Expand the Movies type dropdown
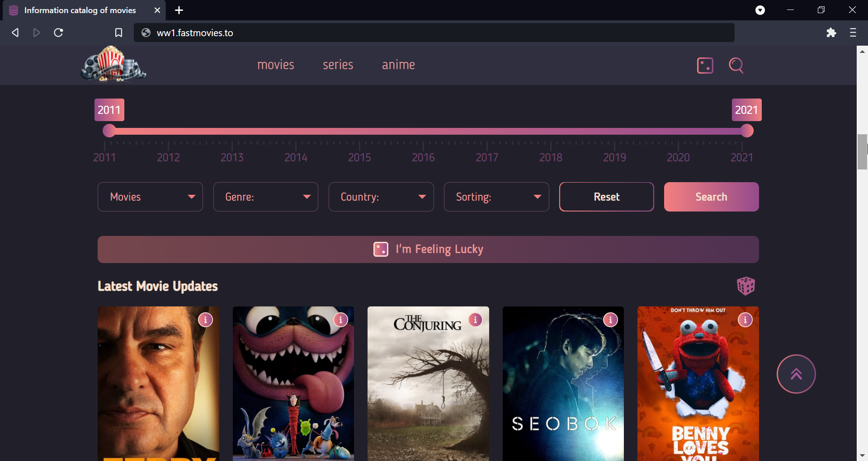This screenshot has height=461, width=868. click(150, 197)
